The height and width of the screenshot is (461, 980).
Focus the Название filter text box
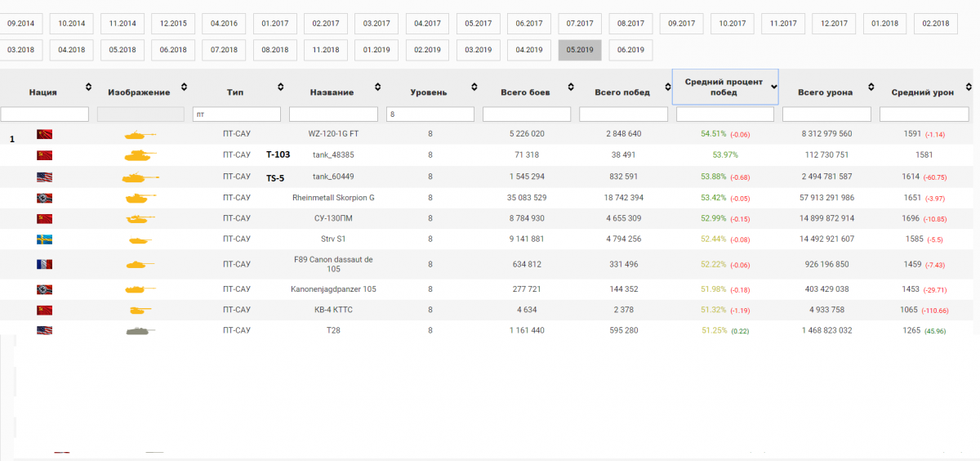tap(333, 114)
